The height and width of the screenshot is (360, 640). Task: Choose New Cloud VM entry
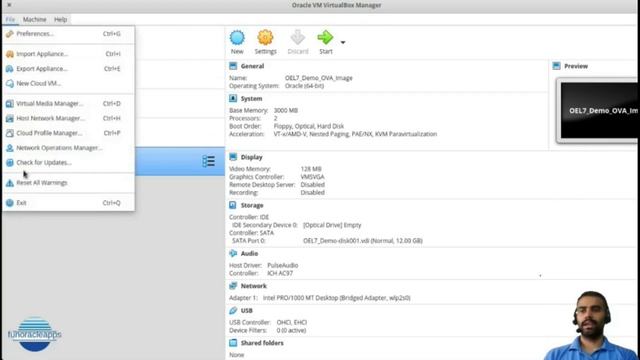[68, 83]
